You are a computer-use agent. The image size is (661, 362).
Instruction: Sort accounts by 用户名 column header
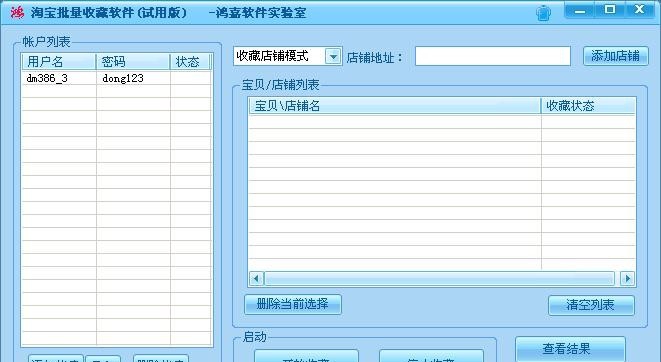pos(59,62)
